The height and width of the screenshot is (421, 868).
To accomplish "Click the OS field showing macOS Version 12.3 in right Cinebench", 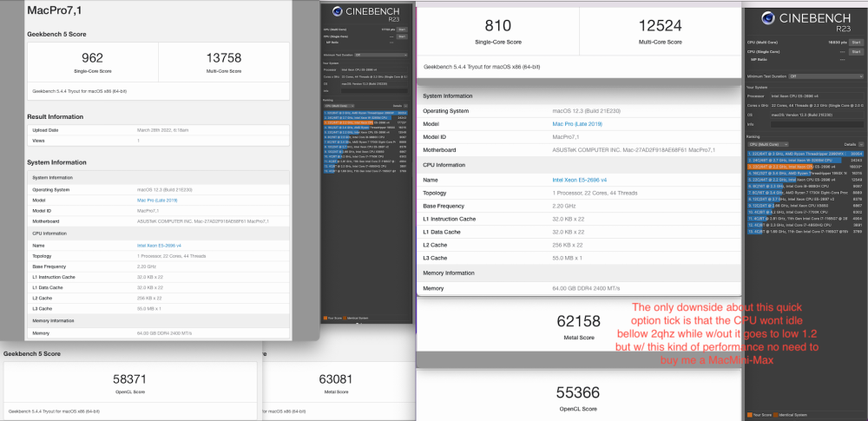I will click(817, 115).
